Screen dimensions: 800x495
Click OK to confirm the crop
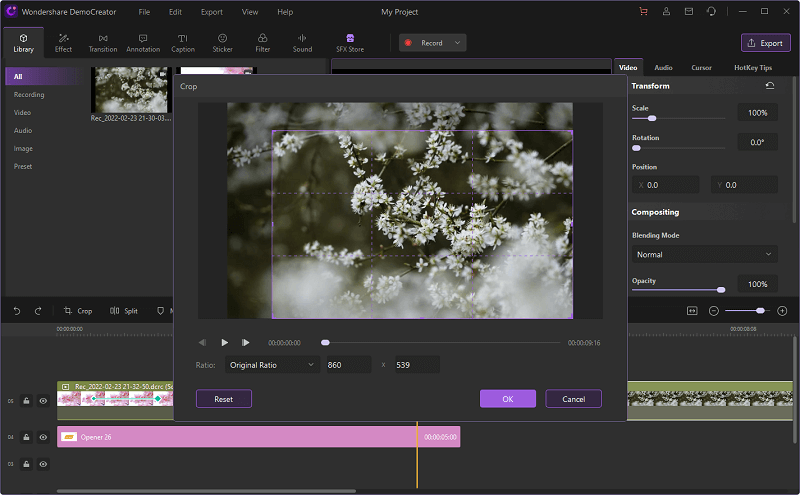click(x=507, y=399)
